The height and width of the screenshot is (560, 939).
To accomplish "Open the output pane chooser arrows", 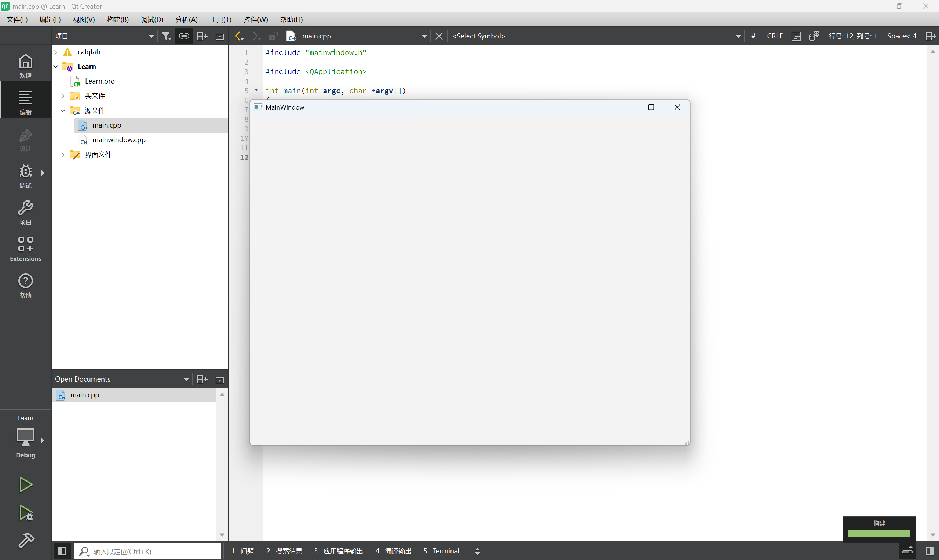I will click(x=477, y=551).
